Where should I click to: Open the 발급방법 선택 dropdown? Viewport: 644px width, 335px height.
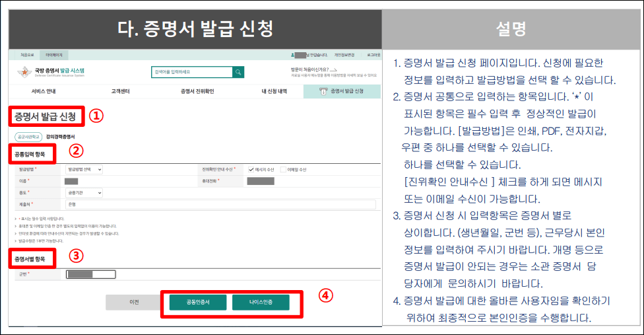[84, 170]
